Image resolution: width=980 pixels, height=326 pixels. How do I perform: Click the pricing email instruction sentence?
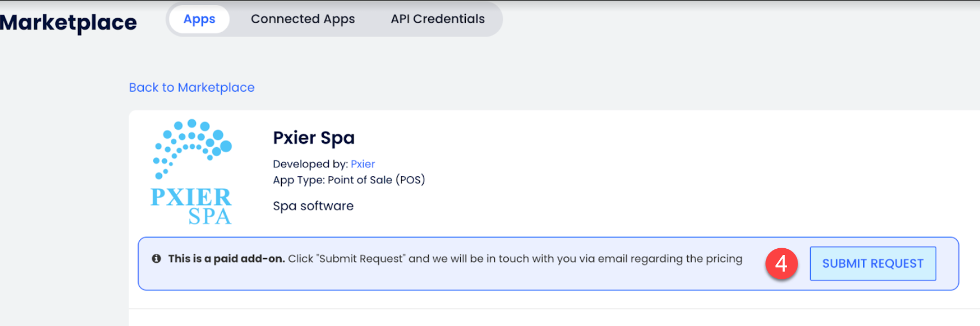[515, 259]
